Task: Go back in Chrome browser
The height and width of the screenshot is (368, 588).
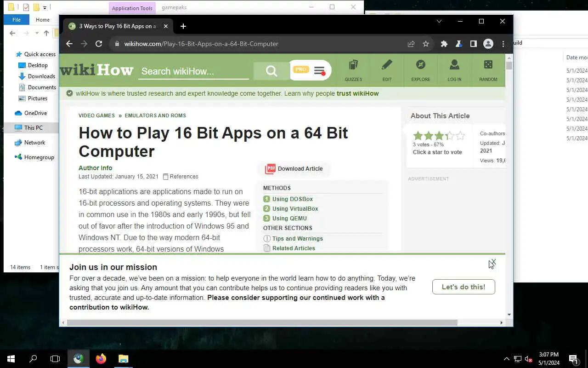Action: click(x=69, y=44)
